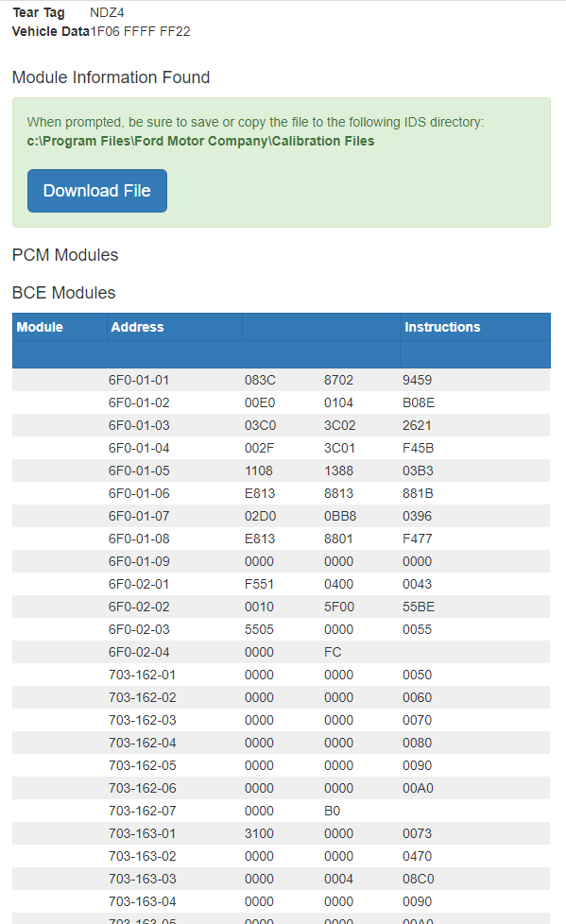Select the Address column header
The image size is (566, 924).
(x=137, y=327)
